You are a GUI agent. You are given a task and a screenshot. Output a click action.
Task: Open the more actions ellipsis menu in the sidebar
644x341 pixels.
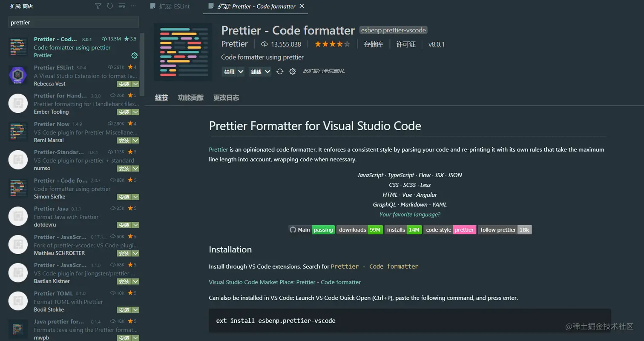(x=134, y=6)
